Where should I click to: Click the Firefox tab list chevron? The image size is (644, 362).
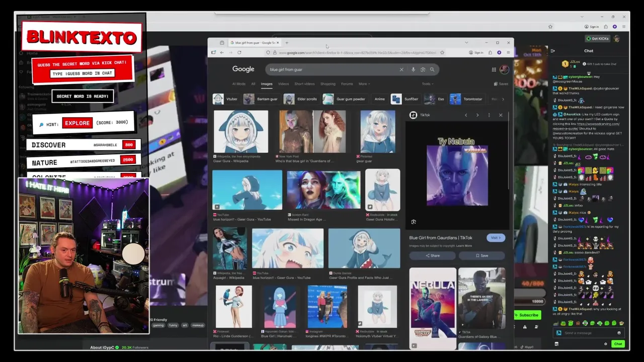[x=466, y=43]
